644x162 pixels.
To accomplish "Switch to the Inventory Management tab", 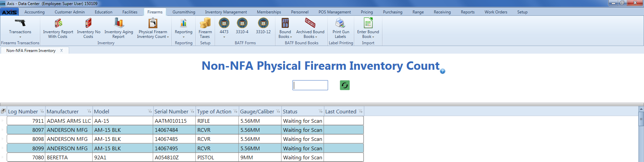I will [x=226, y=12].
